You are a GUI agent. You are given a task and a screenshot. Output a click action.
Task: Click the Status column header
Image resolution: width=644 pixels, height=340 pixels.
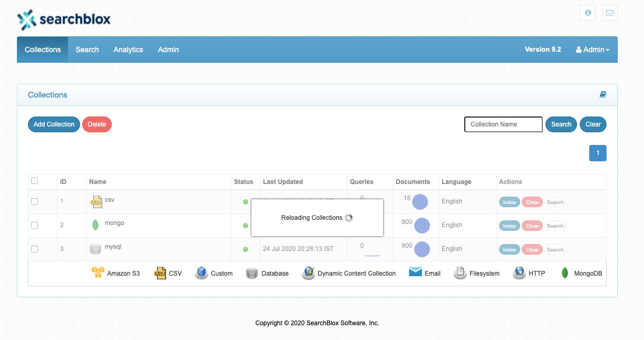click(x=243, y=182)
